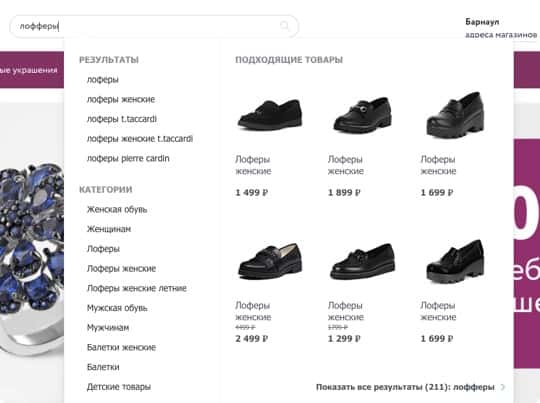This screenshot has height=403, width=540.
Task: Select suggestion лоферы pierre cardin
Action: (x=128, y=158)
